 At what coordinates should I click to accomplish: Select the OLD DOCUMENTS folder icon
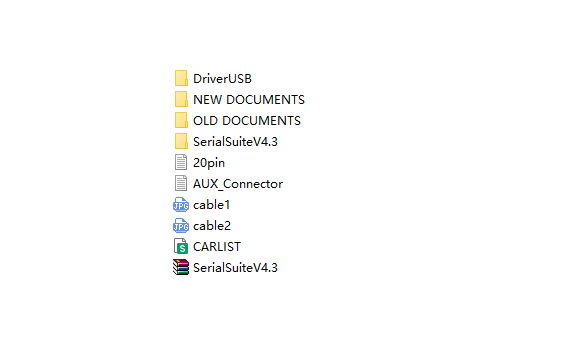coord(181,120)
